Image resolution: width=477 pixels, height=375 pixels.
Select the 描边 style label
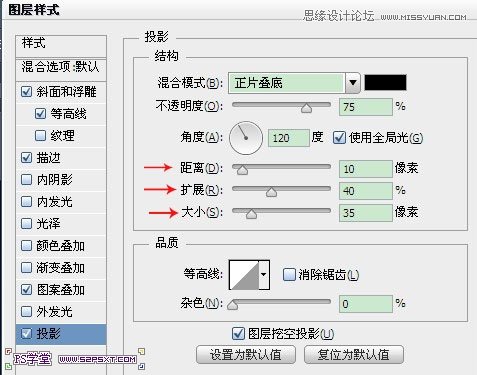[48, 158]
